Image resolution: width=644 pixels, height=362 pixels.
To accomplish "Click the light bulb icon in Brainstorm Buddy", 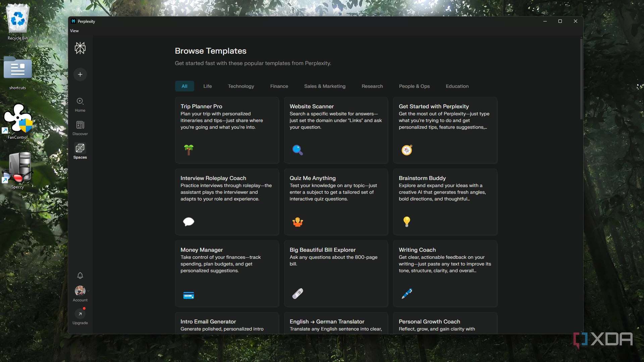I will 407,222.
